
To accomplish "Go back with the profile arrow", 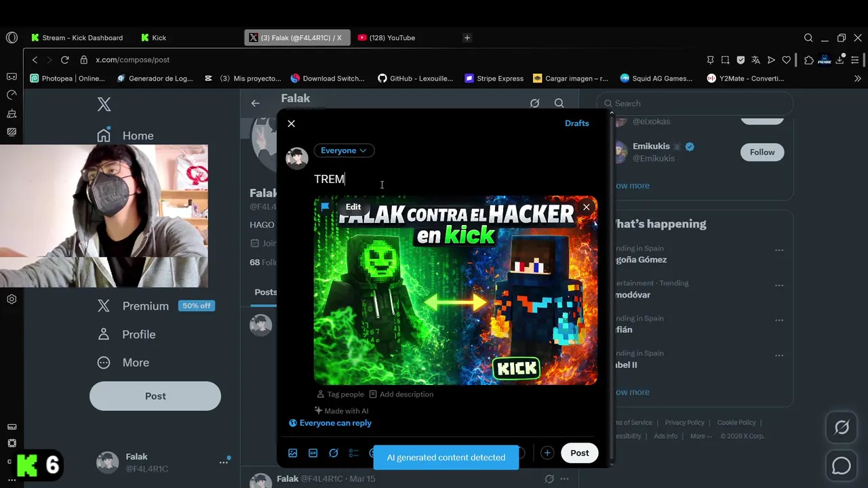I will point(255,103).
